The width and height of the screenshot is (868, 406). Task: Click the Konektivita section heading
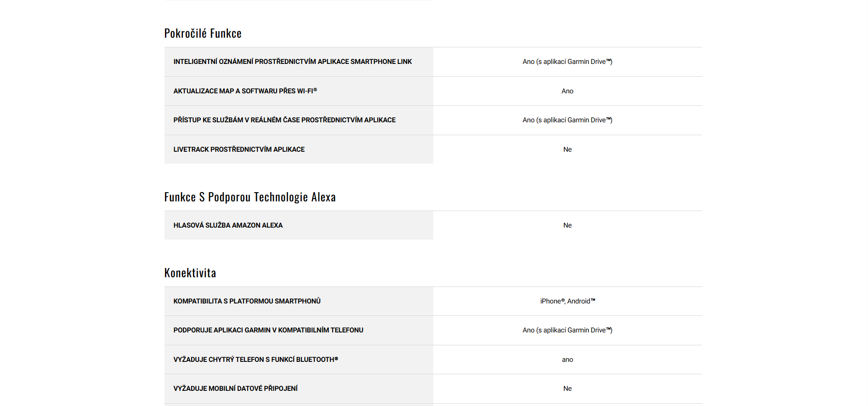tap(190, 273)
